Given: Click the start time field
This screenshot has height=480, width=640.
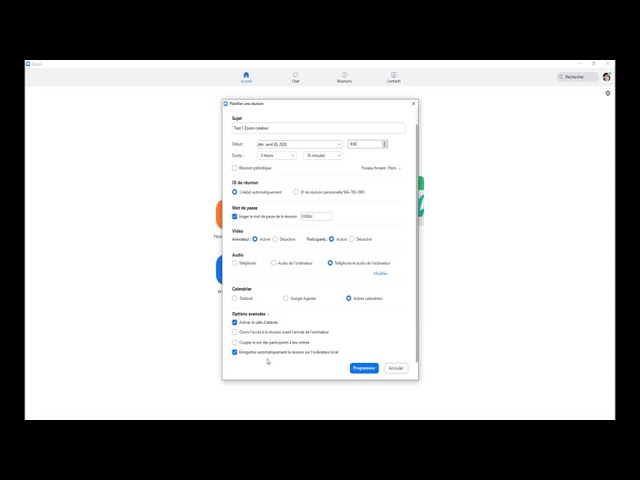Looking at the screenshot, I should [x=364, y=144].
